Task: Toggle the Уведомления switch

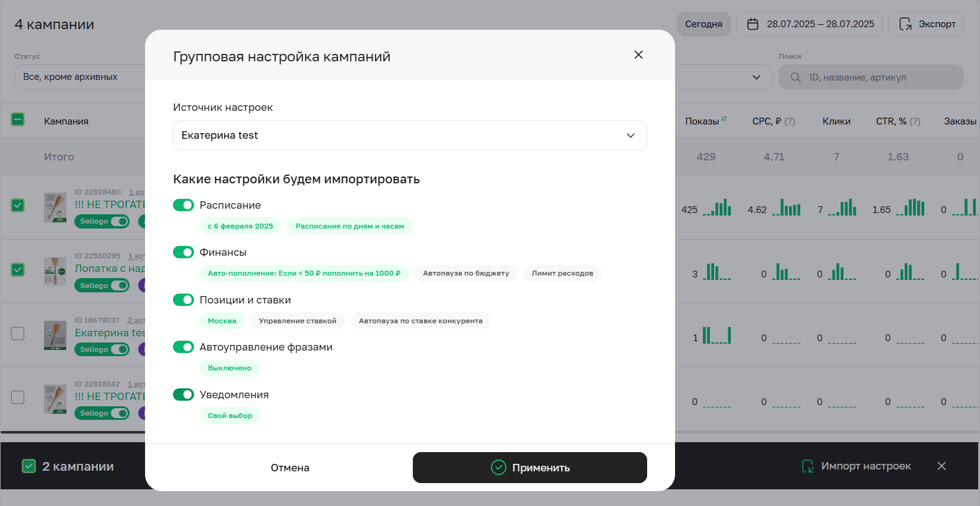Action: 183,395
